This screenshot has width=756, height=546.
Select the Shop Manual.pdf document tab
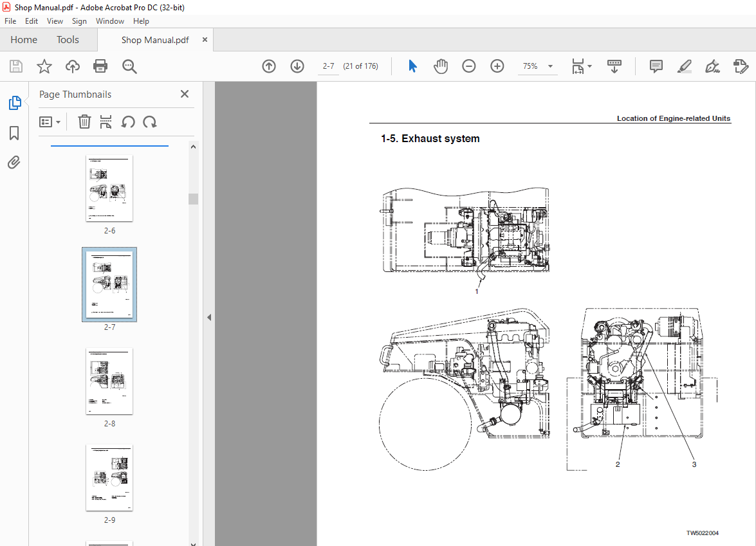(x=155, y=40)
